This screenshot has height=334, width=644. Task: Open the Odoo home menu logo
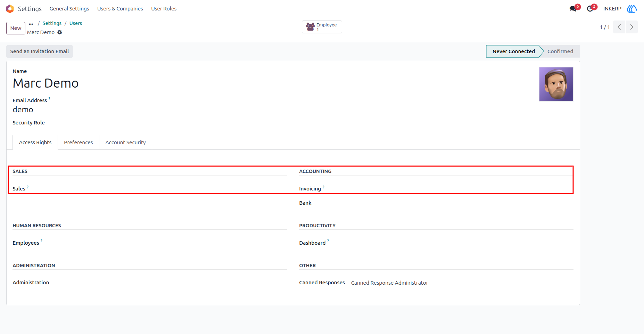pos(10,9)
